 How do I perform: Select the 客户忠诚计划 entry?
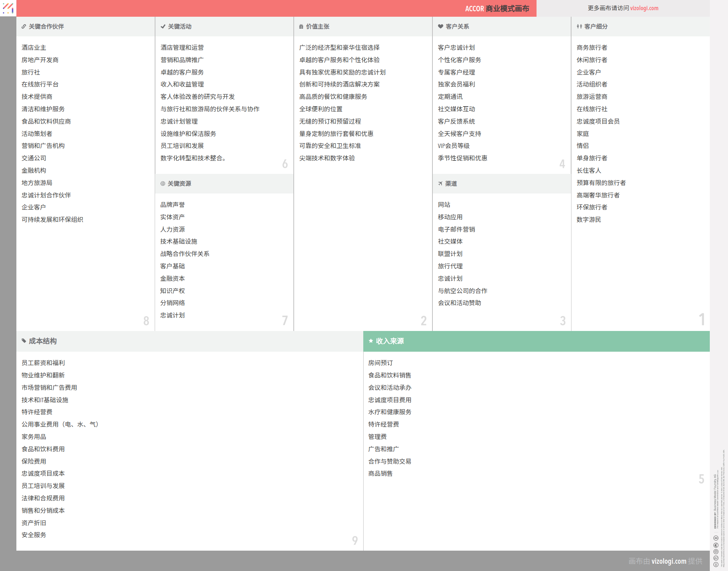[x=456, y=48]
